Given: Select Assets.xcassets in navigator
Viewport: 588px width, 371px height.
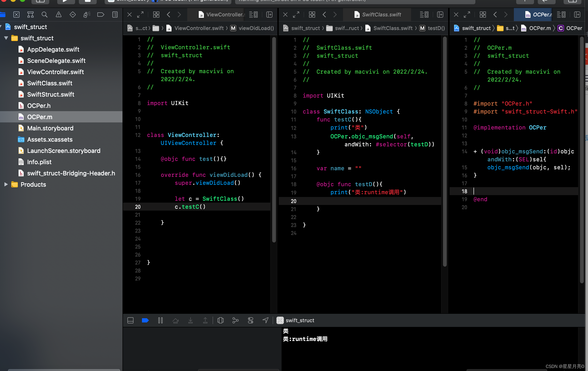Looking at the screenshot, I should tap(50, 139).
